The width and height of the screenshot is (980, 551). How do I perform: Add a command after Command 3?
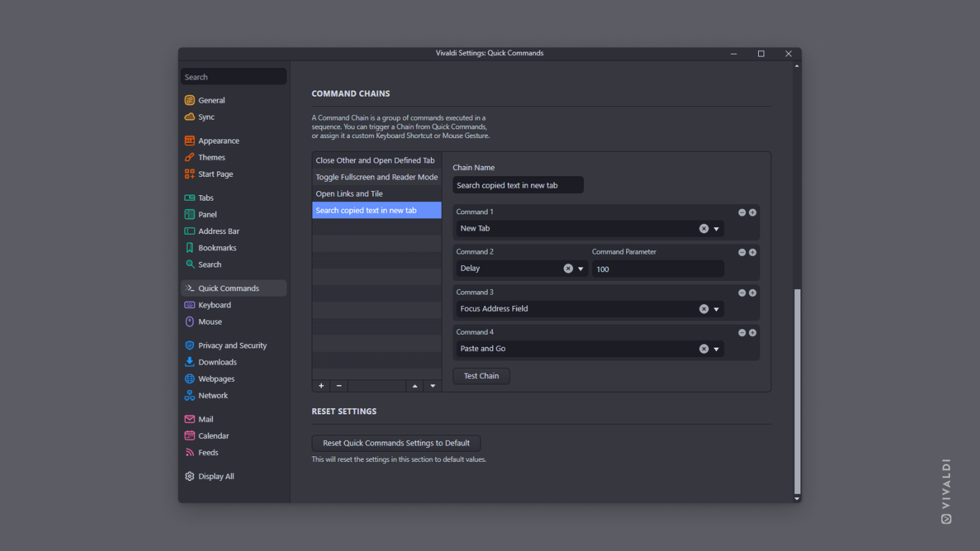(753, 293)
